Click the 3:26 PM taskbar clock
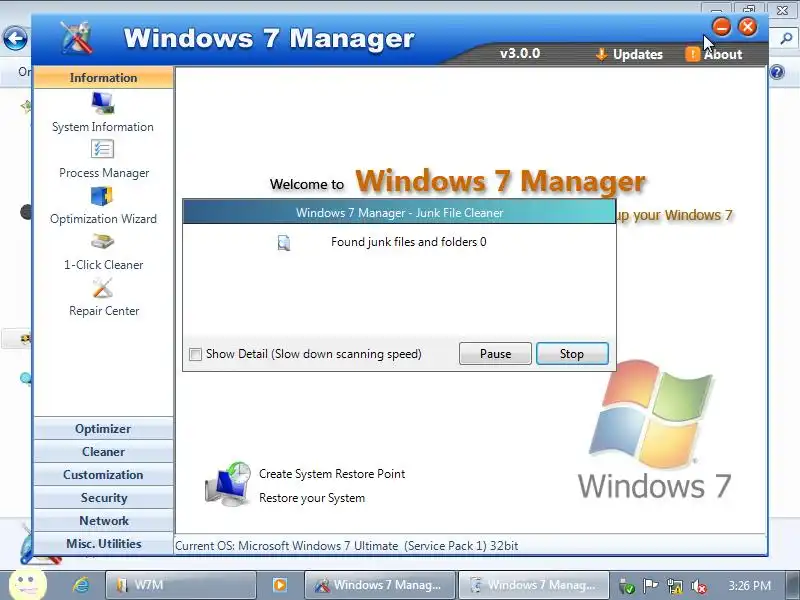 [749, 586]
